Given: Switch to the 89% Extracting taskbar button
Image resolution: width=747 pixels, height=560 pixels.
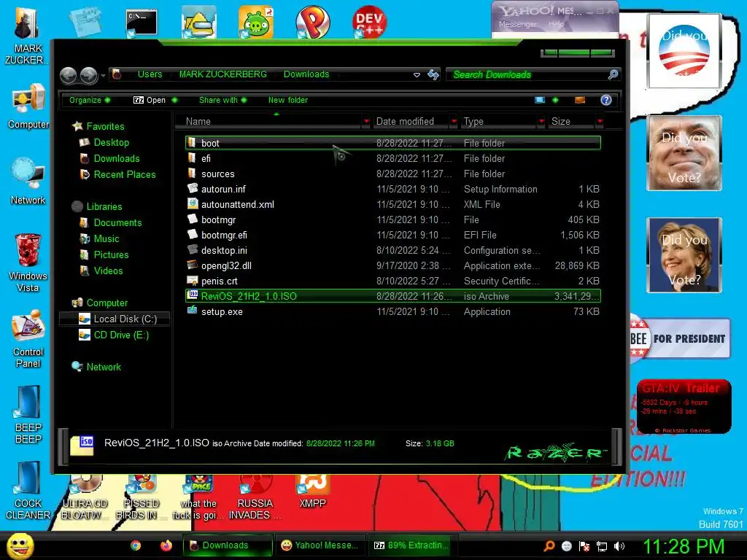Looking at the screenshot, I should click(x=413, y=545).
